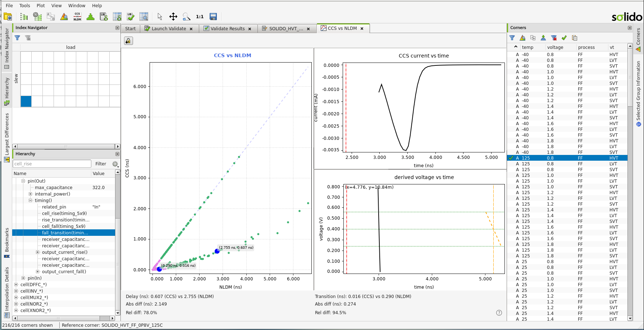Open the Plot menu

pos(41,5)
